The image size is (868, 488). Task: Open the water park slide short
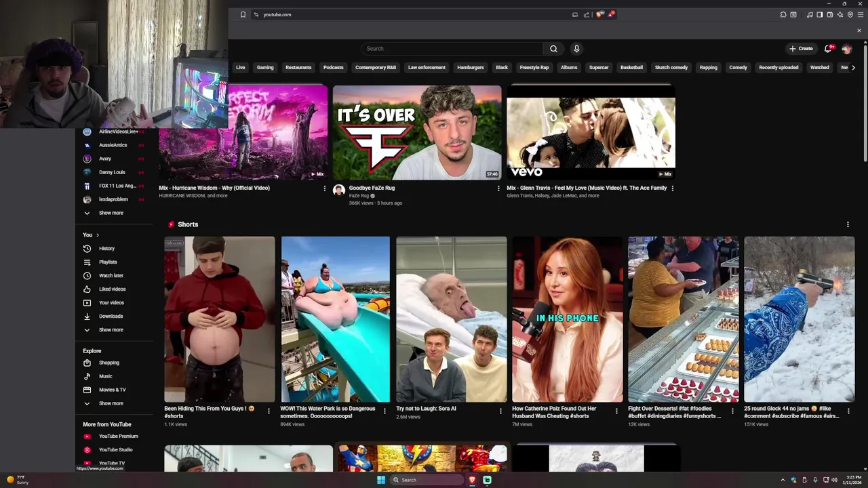click(336, 319)
